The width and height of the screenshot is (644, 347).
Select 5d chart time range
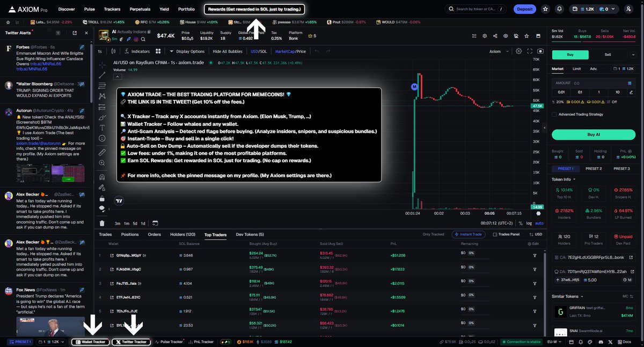pyautogui.click(x=135, y=223)
